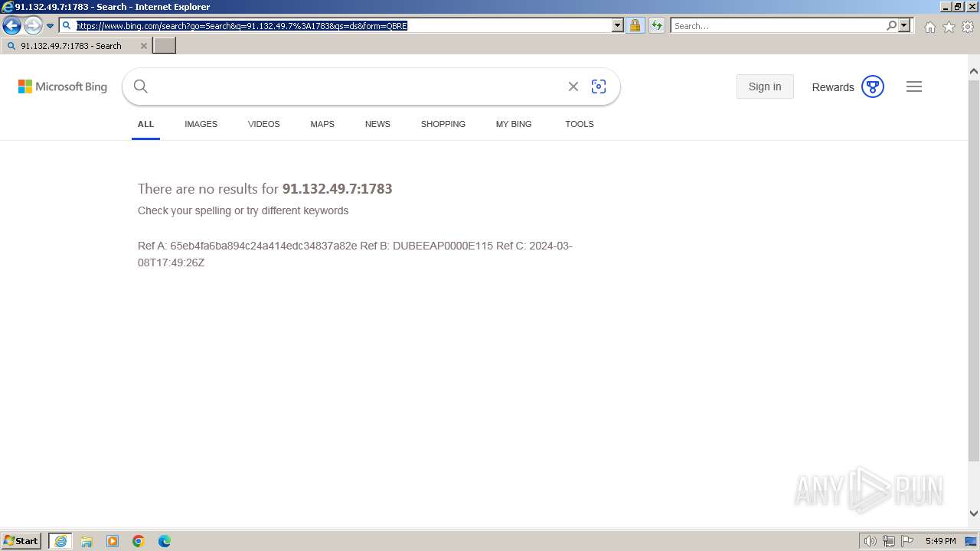Switch to the VIDEOS tab
980x551 pixels.
click(x=263, y=124)
